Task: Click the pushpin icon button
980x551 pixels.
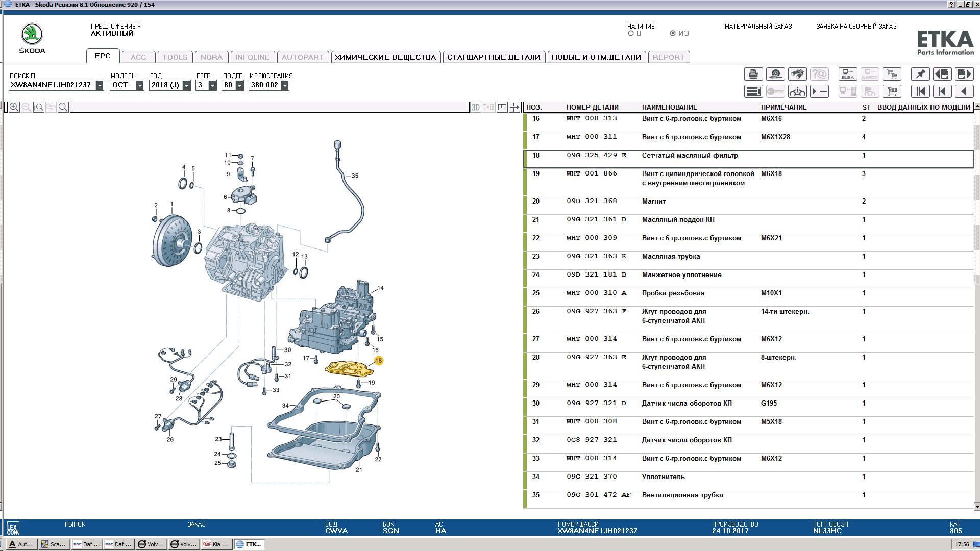Action: pyautogui.click(x=920, y=74)
